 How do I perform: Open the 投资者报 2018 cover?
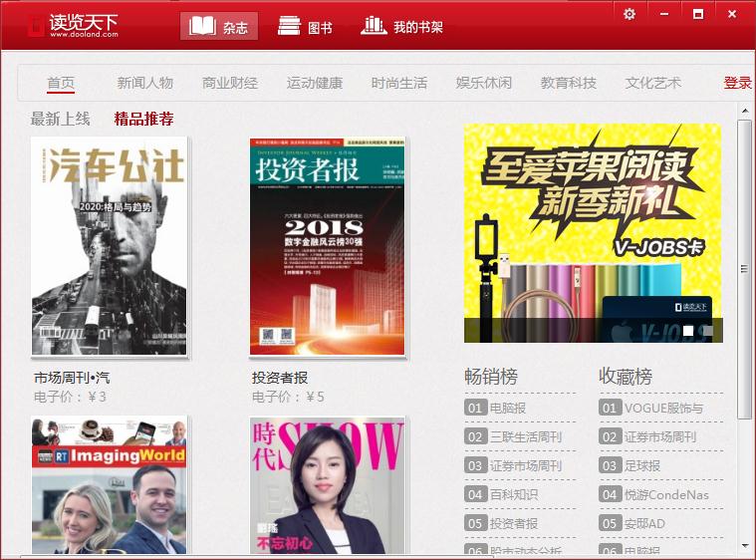[x=327, y=246]
